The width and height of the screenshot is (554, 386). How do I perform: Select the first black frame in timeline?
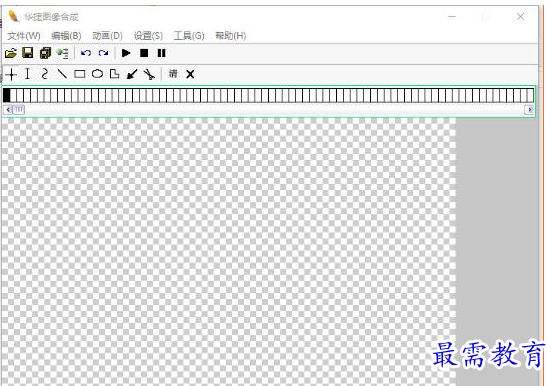click(x=7, y=95)
